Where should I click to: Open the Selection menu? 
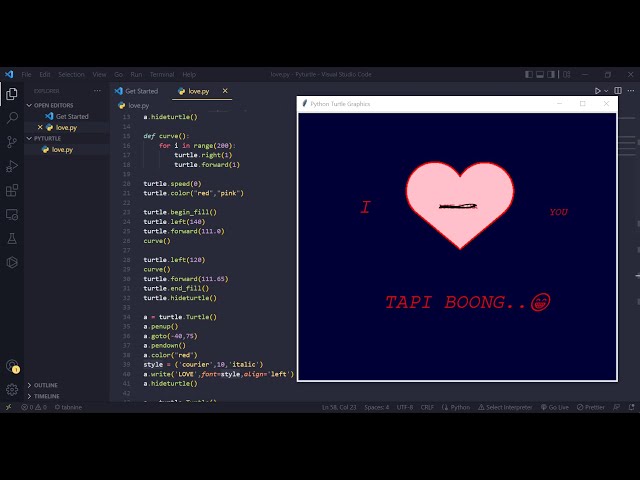[x=71, y=74]
